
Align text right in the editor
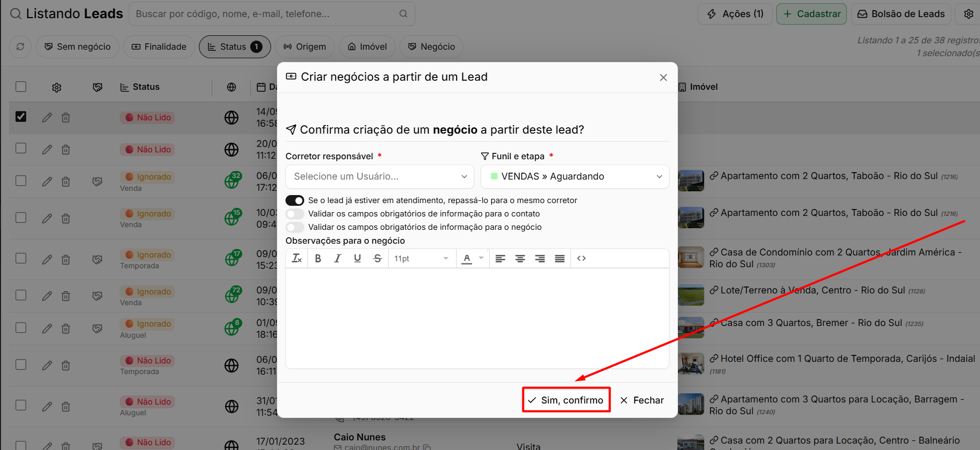tap(540, 259)
